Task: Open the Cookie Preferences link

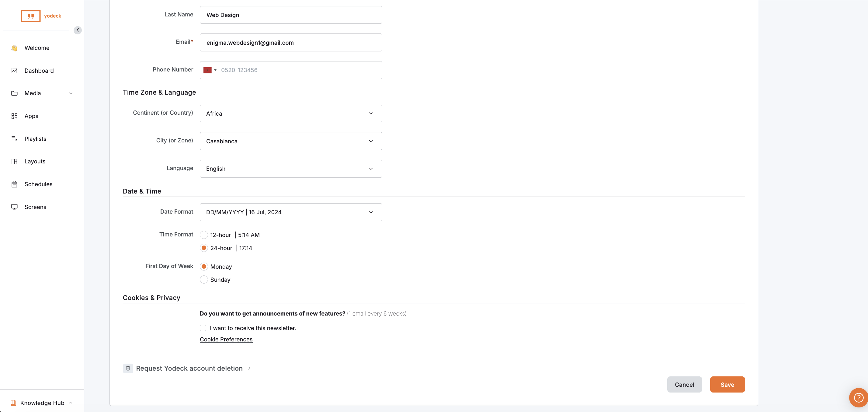Action: click(226, 340)
